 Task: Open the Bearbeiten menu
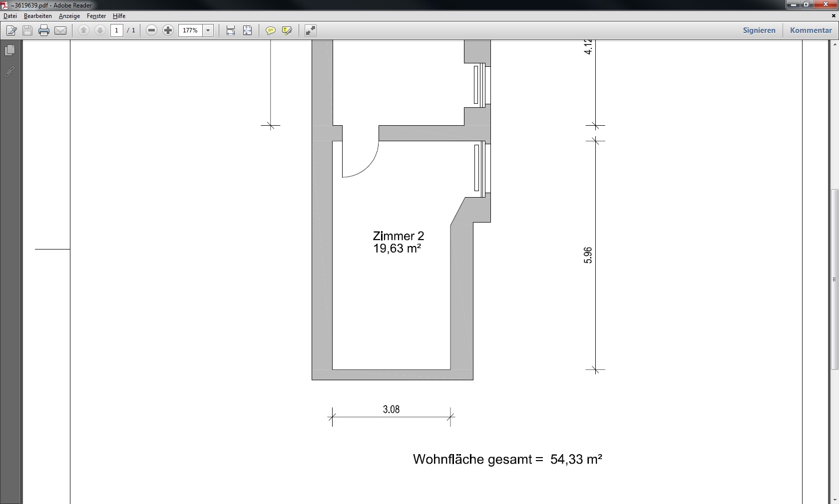pos(38,16)
